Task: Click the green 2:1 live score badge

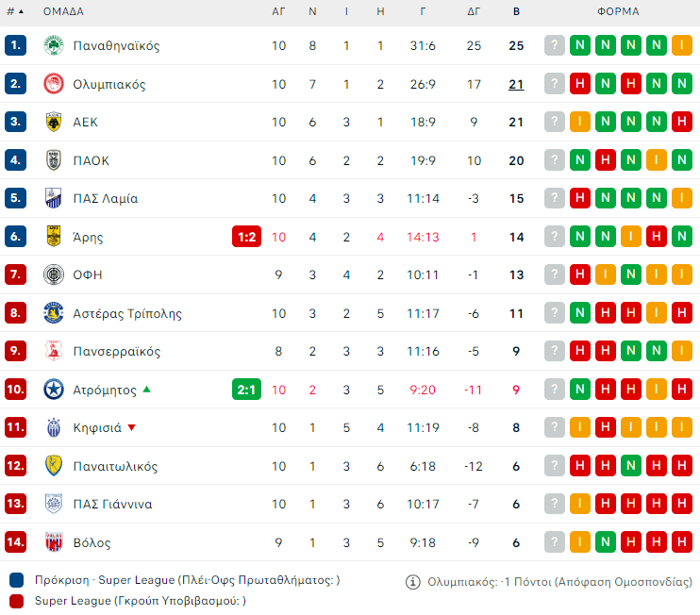Action: tap(246, 390)
